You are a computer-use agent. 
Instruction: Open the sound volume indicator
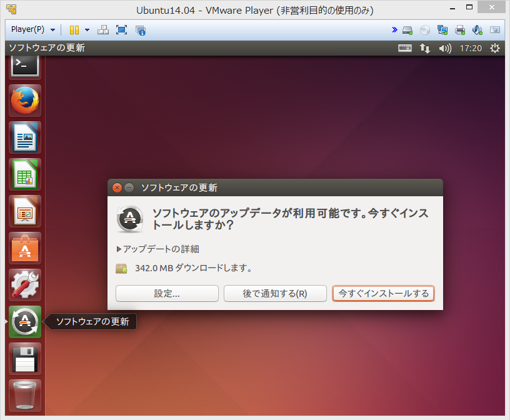point(445,49)
